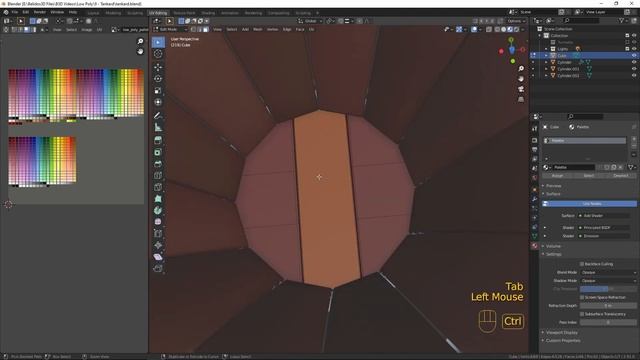
Task: Select the Select Box tool in viewport toolbar
Action: click(158, 42)
